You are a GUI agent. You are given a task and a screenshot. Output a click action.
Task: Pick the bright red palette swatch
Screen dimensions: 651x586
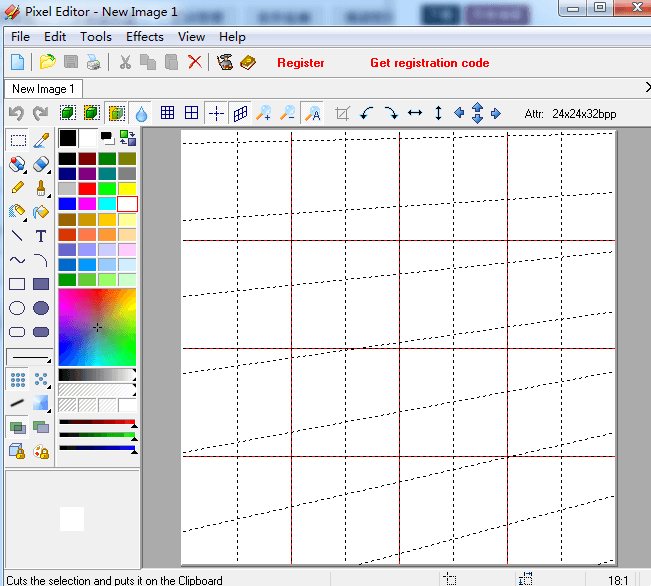tap(87, 189)
